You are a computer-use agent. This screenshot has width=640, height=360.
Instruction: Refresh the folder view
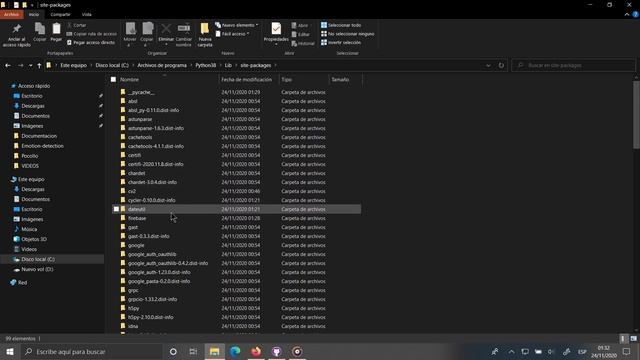[501, 65]
